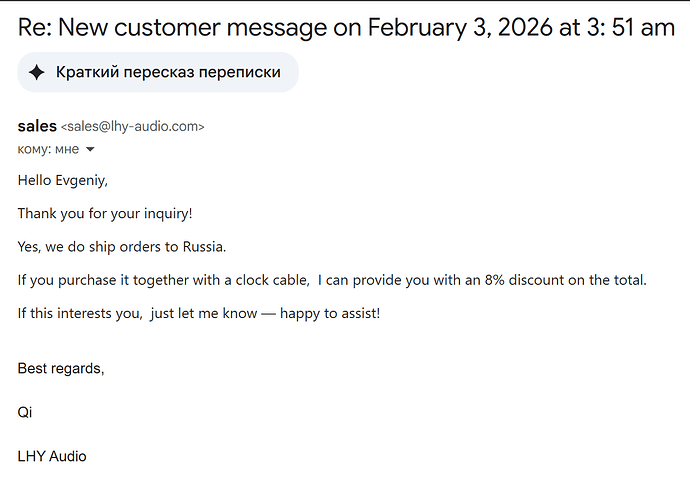Click the "кому: мне" recipient label
The width and height of the screenshot is (690, 497).
(x=48, y=150)
